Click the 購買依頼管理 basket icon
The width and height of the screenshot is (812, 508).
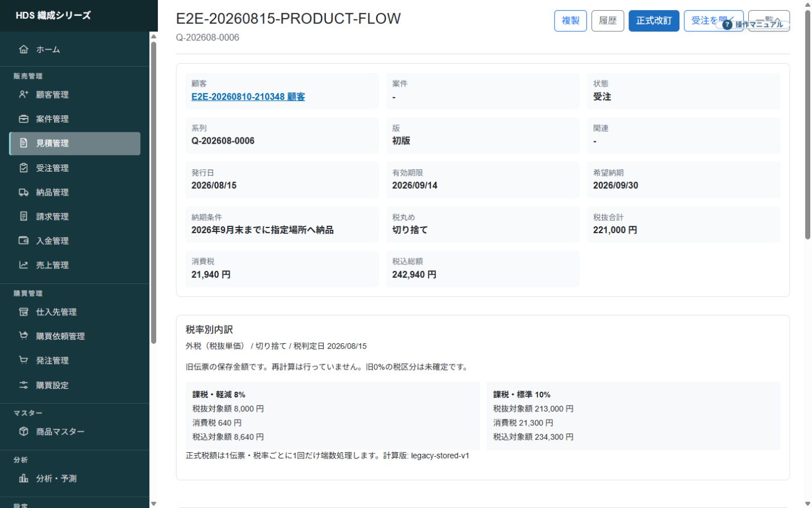[x=23, y=336]
